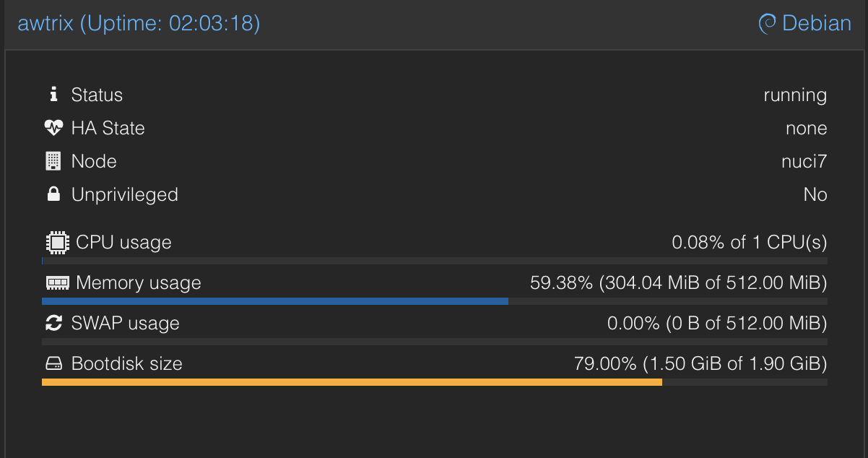Select the nuci7 node name
The image size is (868, 458).
point(804,161)
